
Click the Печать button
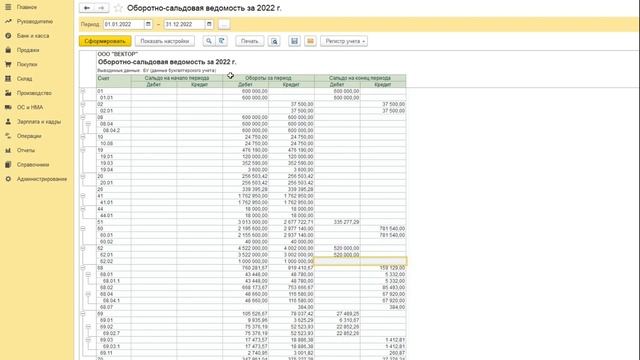coord(249,41)
